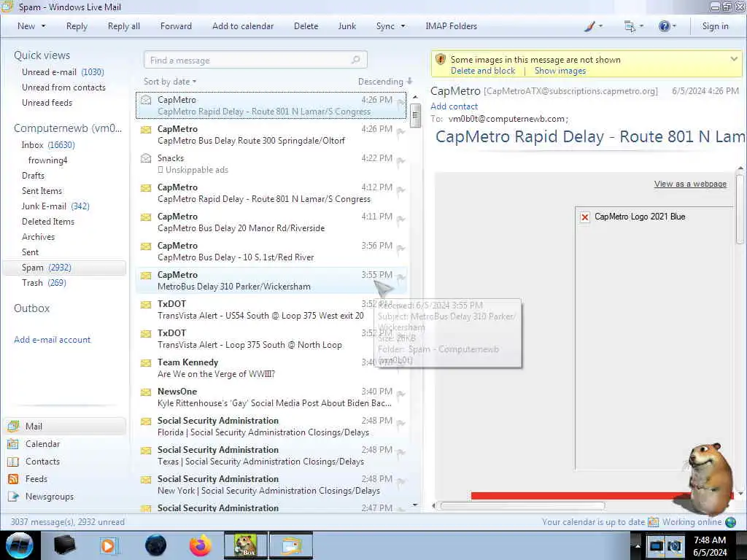Open the Are We on the Verge message
The height and width of the screenshot is (560, 747).
271,368
